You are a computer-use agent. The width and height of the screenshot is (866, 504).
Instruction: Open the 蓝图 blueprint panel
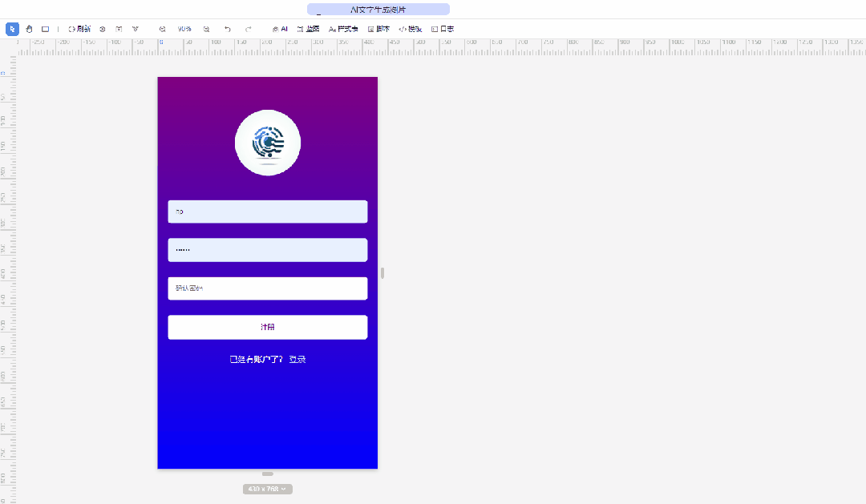point(308,29)
